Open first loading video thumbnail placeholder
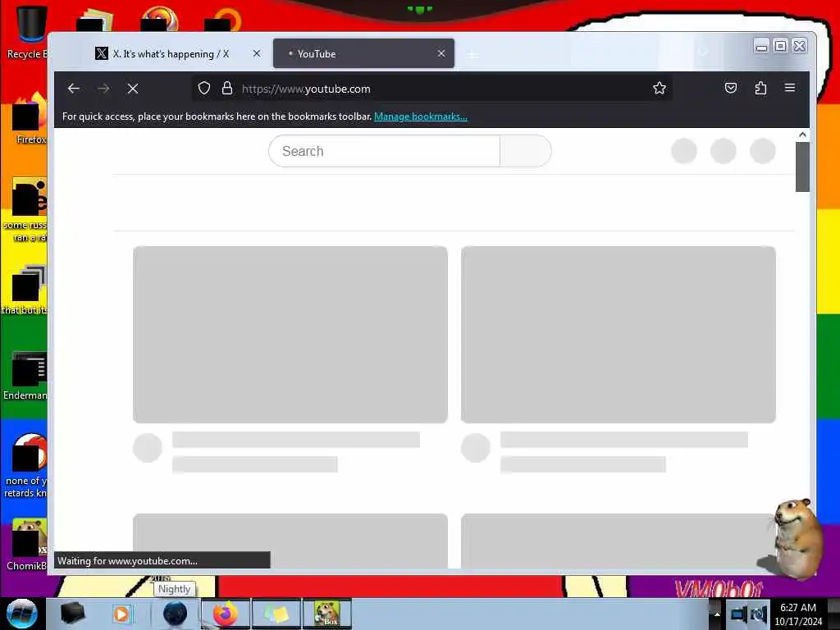The width and height of the screenshot is (840, 630). (x=290, y=335)
